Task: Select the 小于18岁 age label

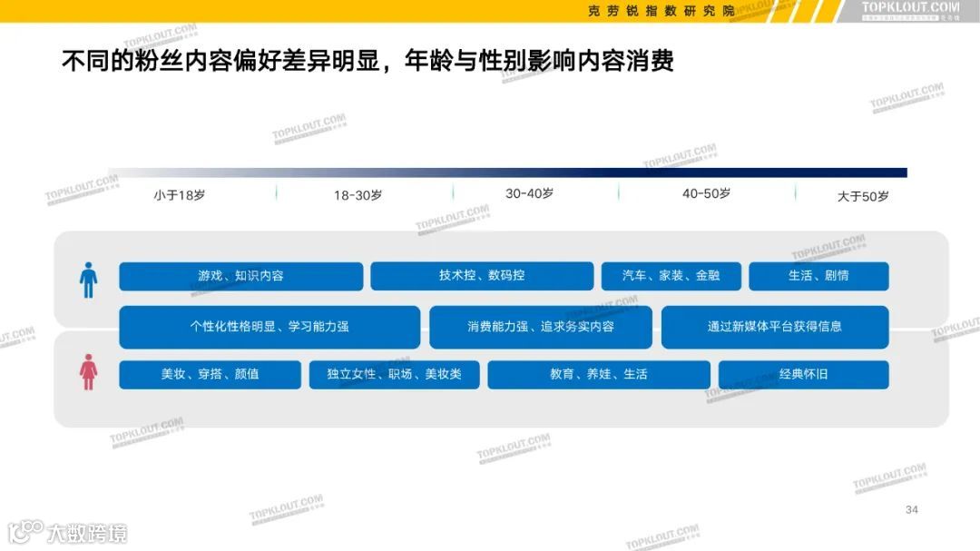Action: coord(178,193)
